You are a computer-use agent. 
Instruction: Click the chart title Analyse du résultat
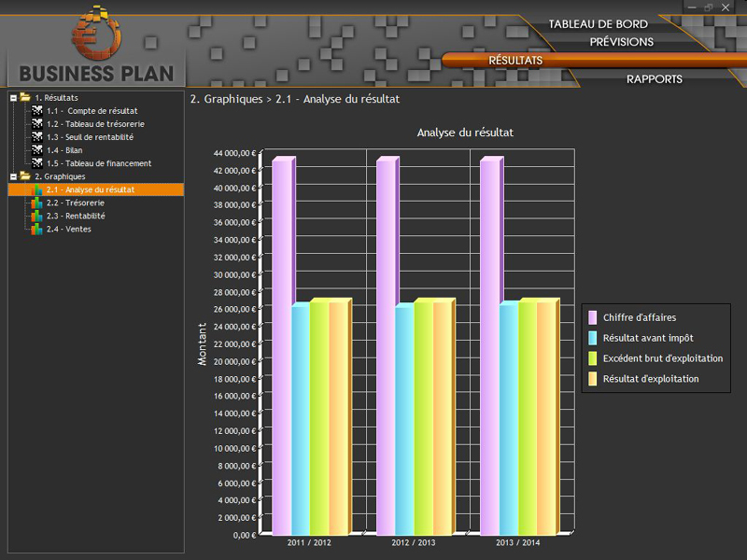465,133
